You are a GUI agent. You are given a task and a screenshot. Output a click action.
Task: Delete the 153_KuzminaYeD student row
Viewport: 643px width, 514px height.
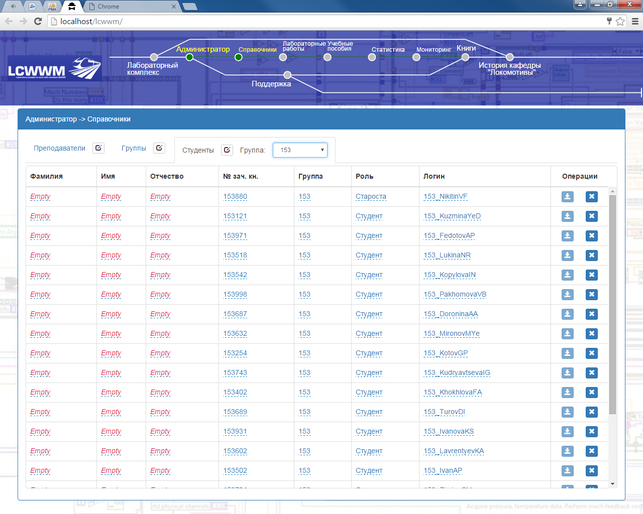(591, 216)
